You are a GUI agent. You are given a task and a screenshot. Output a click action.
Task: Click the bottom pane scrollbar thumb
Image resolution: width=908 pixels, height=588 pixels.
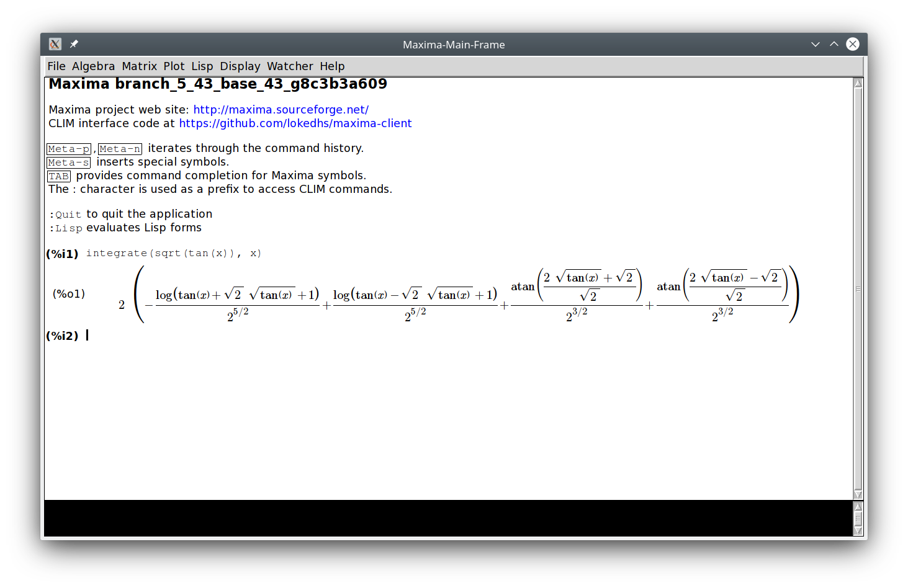tap(858, 519)
